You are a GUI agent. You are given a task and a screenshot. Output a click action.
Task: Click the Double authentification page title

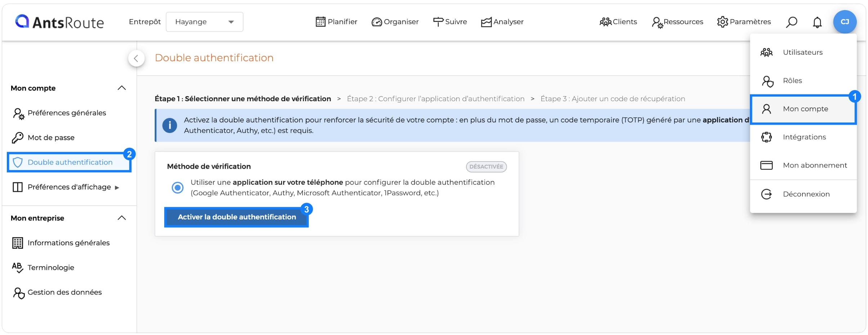[x=214, y=58]
